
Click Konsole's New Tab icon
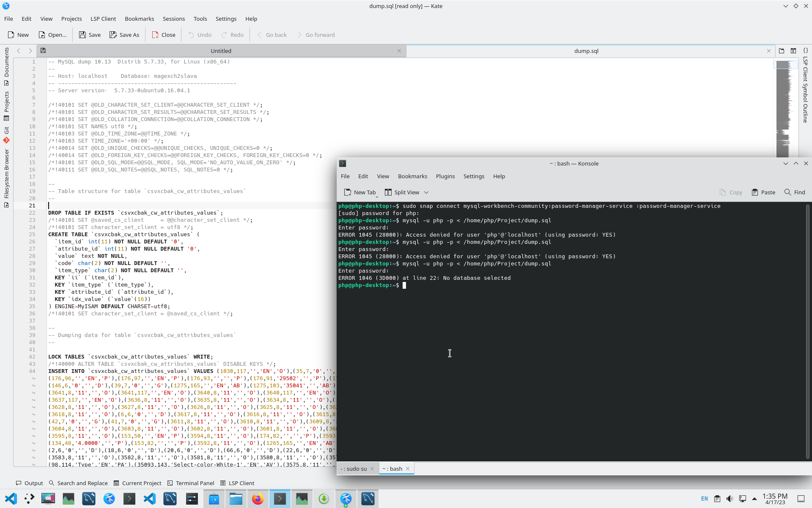[348, 192]
